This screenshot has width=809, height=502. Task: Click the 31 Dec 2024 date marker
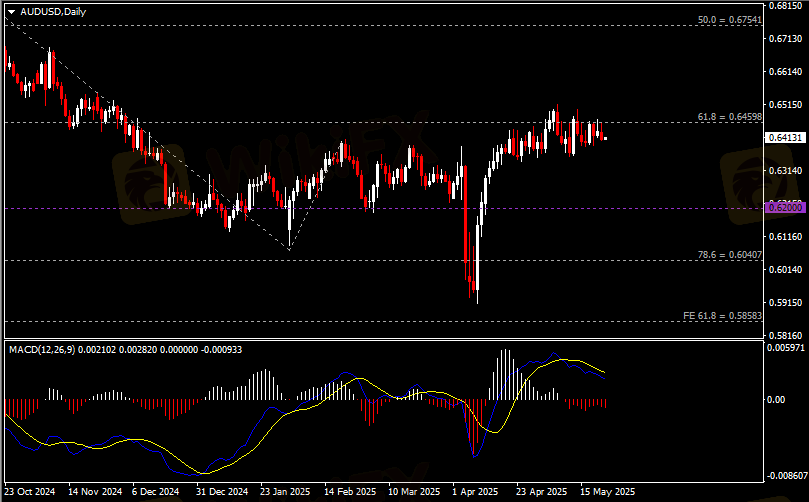pos(221,492)
